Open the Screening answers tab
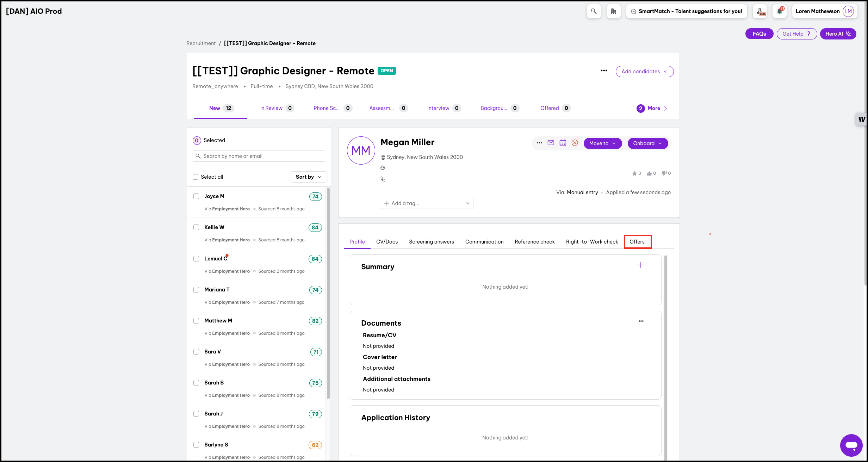This screenshot has height=462, width=868. [431, 242]
